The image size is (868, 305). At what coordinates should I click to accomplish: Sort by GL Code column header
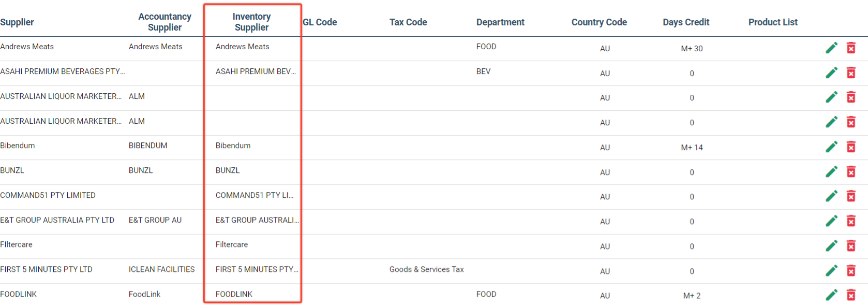coord(320,22)
